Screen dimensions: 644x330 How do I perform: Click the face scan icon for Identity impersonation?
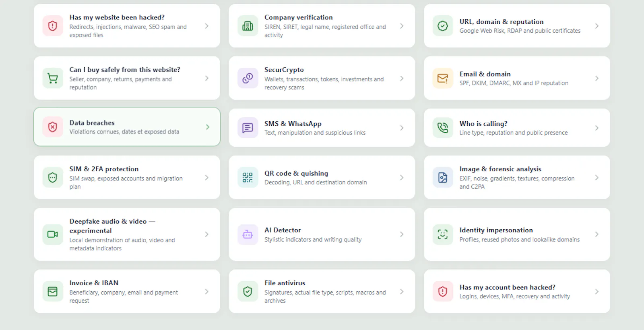(x=443, y=235)
